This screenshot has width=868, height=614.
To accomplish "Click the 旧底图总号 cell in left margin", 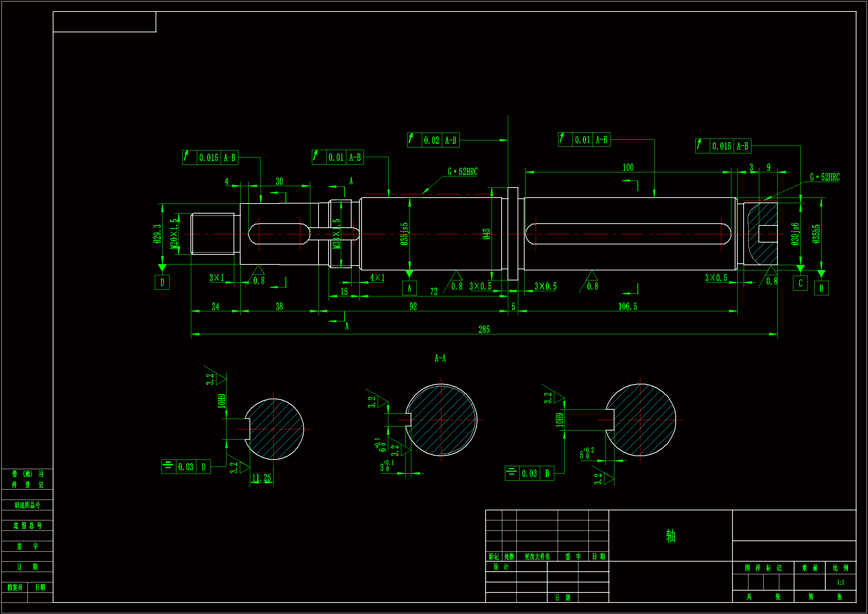I will 27,505.
